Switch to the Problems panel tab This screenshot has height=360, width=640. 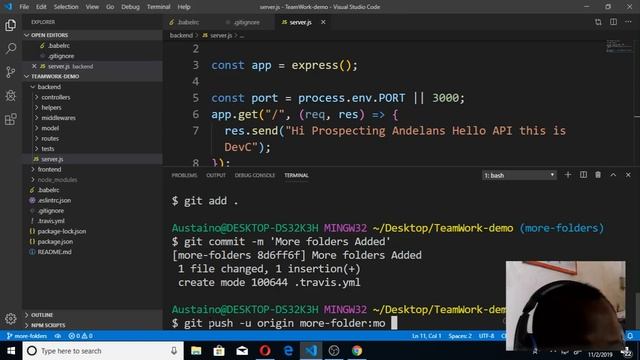pyautogui.click(x=184, y=175)
